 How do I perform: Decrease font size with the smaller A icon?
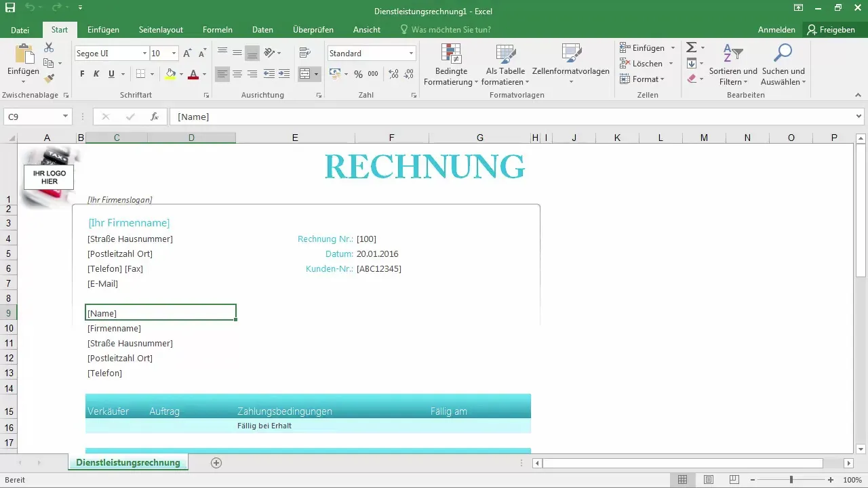202,53
